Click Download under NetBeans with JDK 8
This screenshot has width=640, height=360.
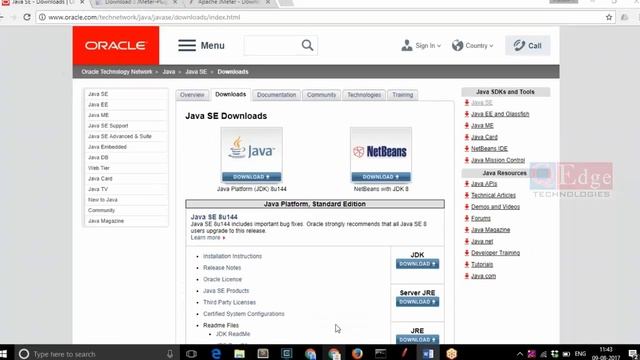tap(381, 177)
